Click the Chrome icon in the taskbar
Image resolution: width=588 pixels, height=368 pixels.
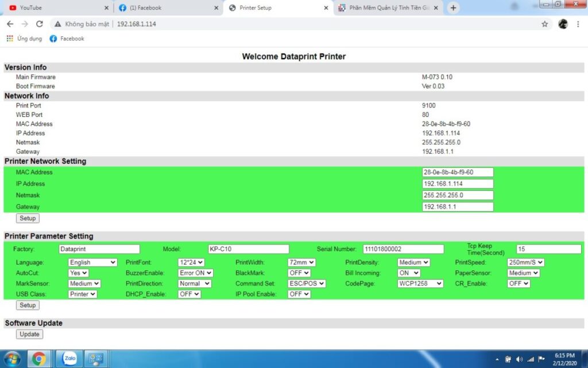click(x=38, y=359)
